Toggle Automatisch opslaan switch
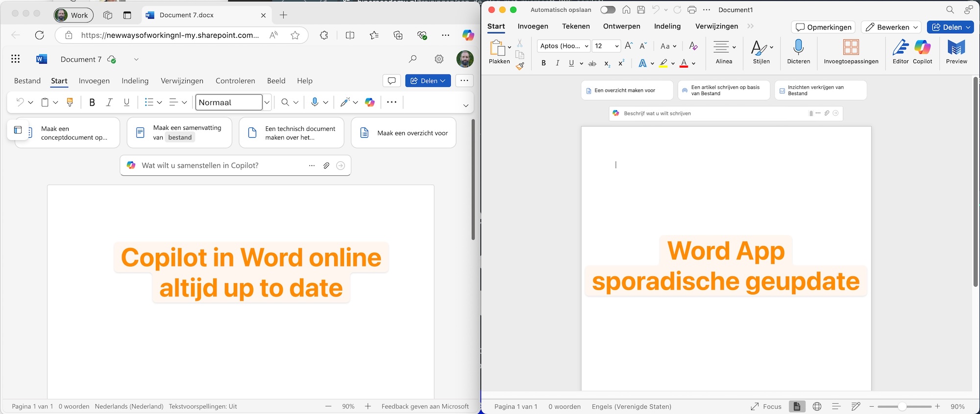Viewport: 980px width, 414px height. point(608,10)
